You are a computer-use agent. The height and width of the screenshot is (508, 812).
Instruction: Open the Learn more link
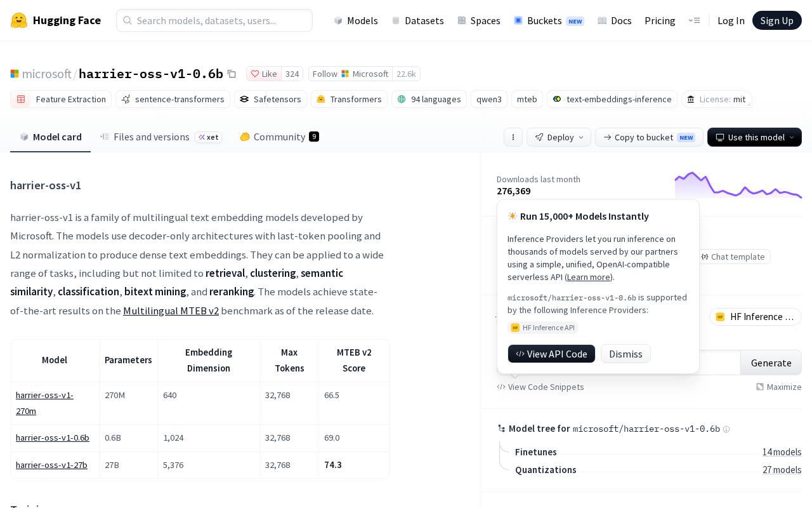[x=589, y=277]
